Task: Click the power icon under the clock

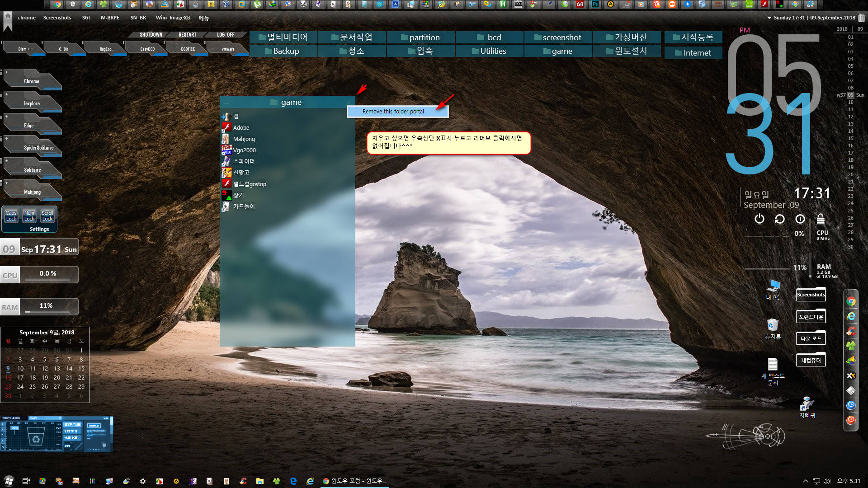Action: (x=759, y=219)
